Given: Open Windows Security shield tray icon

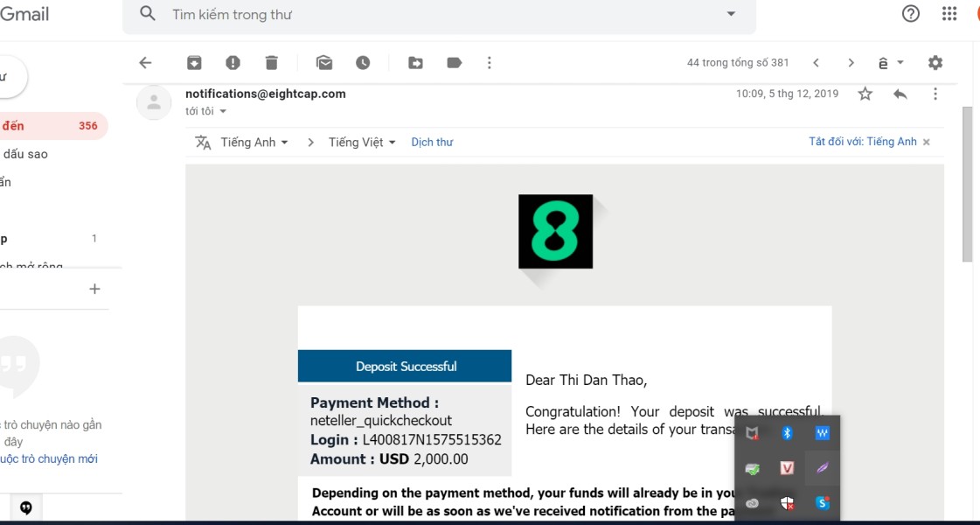Looking at the screenshot, I should pyautogui.click(x=788, y=503).
